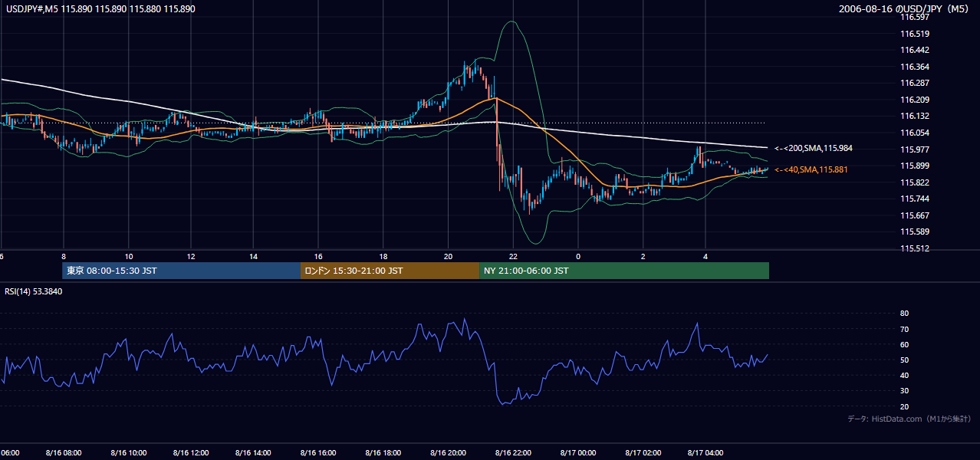Click hour tick 12 below the price chart
The image size is (980, 460).
[191, 256]
